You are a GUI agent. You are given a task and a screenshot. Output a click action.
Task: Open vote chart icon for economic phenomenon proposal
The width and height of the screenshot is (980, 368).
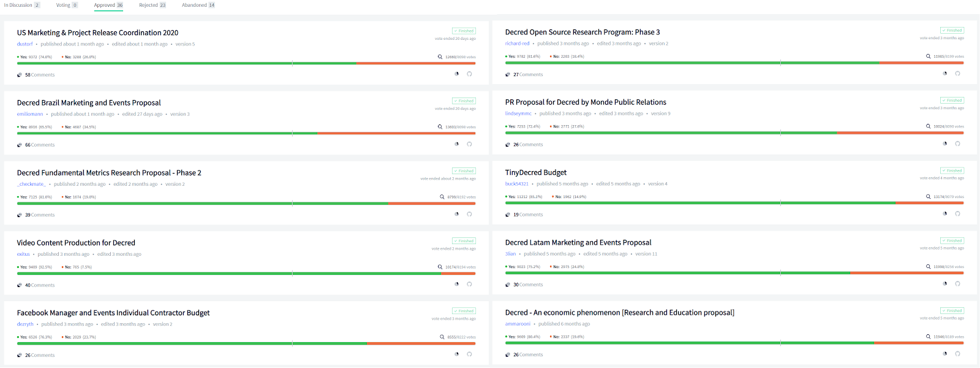(945, 353)
